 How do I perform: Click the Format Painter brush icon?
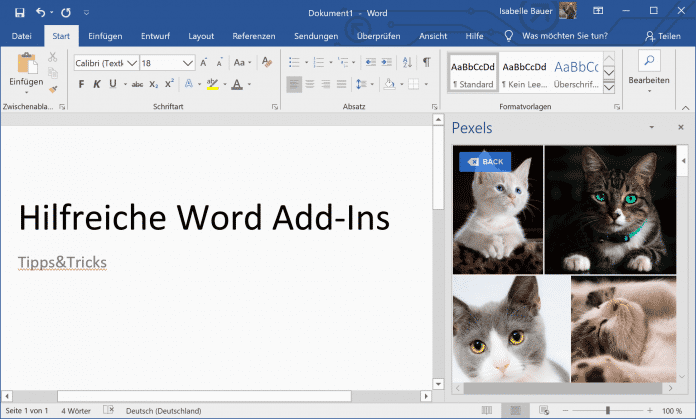pyautogui.click(x=53, y=88)
